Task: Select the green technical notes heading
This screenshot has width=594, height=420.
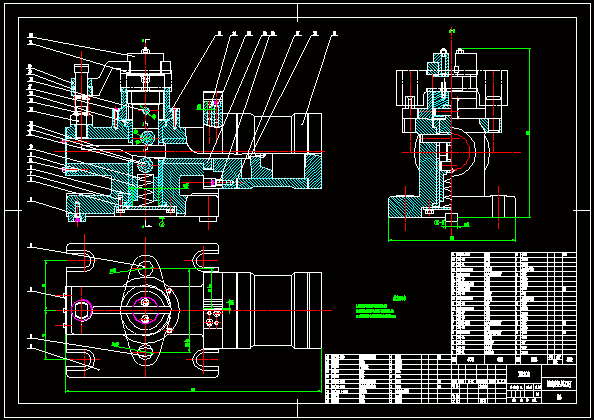Action: pyautogui.click(x=399, y=298)
